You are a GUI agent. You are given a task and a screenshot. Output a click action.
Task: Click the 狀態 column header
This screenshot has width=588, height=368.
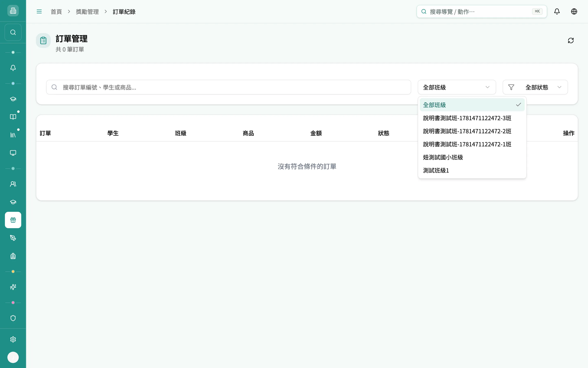pyautogui.click(x=384, y=133)
